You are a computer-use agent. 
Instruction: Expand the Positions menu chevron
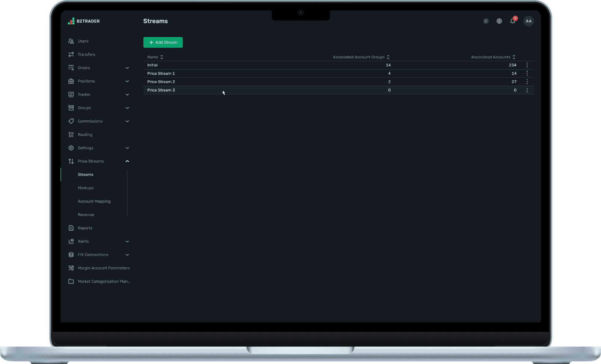[x=127, y=81]
